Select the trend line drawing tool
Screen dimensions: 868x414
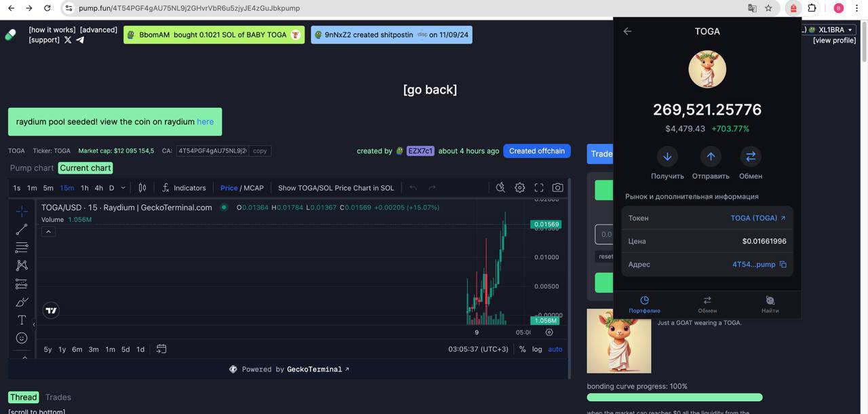pos(22,229)
